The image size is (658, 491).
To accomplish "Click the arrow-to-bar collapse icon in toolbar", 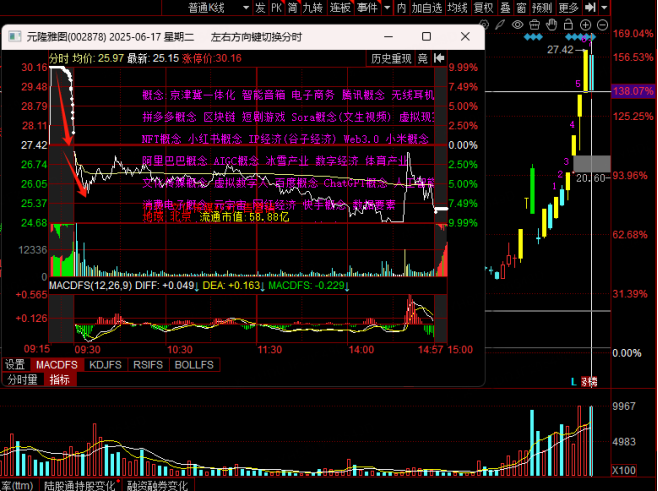I will pos(590,8).
